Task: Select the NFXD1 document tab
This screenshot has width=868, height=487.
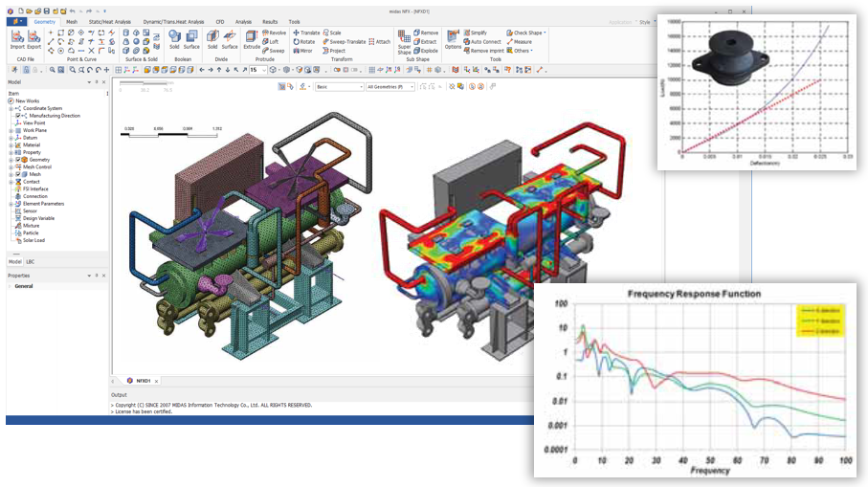Action: [144, 381]
